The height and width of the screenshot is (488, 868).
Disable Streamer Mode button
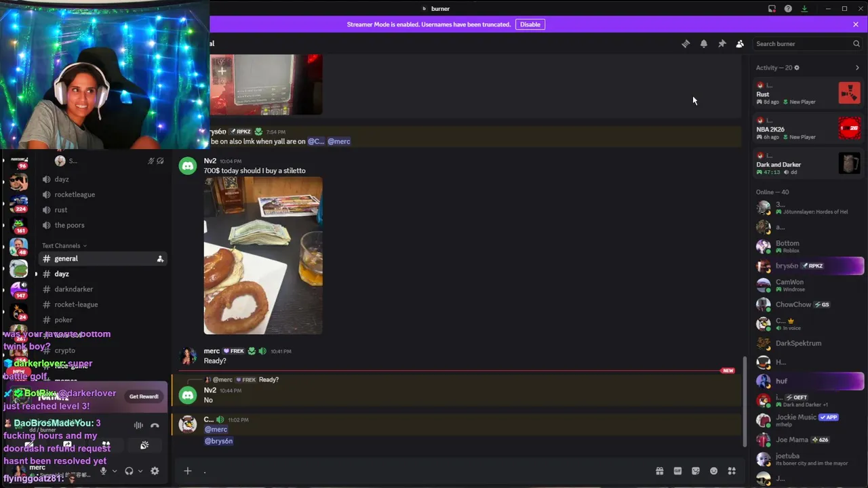pyautogui.click(x=530, y=24)
